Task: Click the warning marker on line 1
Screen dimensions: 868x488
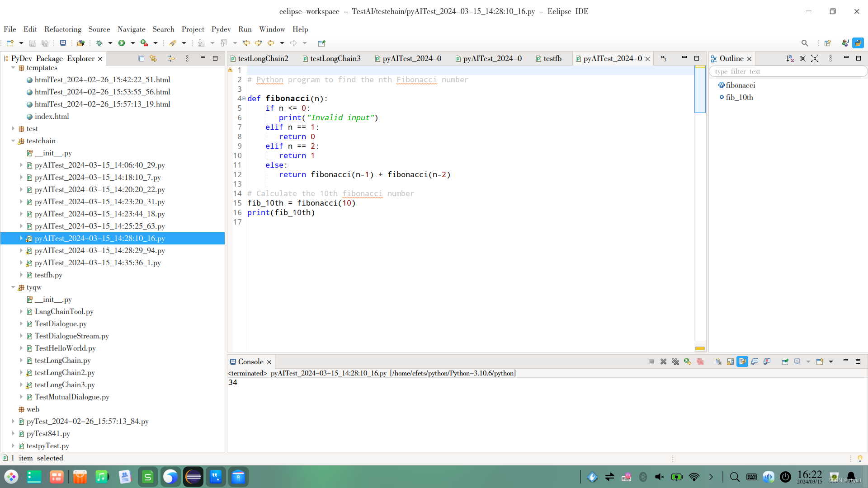Action: click(x=230, y=70)
